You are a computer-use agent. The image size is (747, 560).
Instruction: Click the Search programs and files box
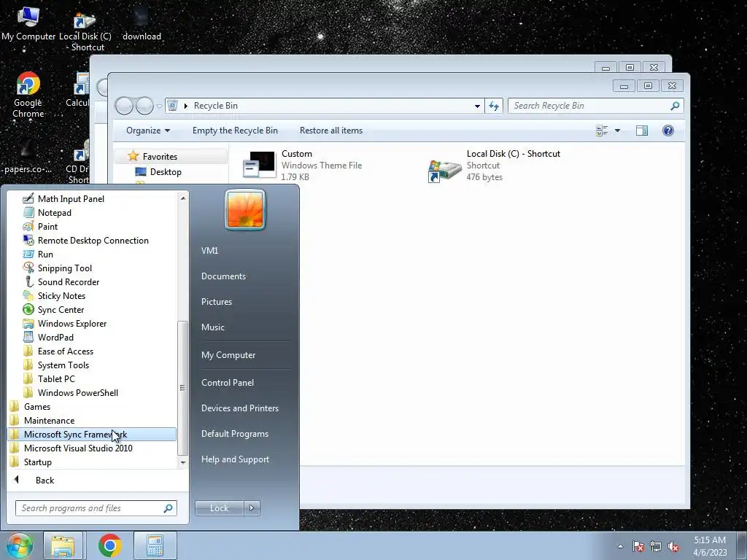96,508
